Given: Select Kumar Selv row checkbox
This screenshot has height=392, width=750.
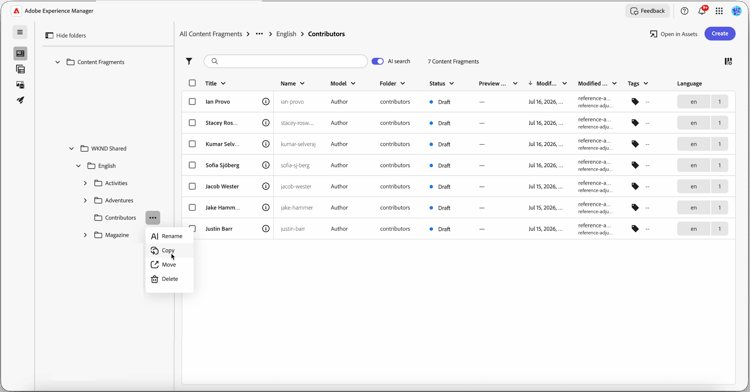Looking at the screenshot, I should (x=192, y=144).
